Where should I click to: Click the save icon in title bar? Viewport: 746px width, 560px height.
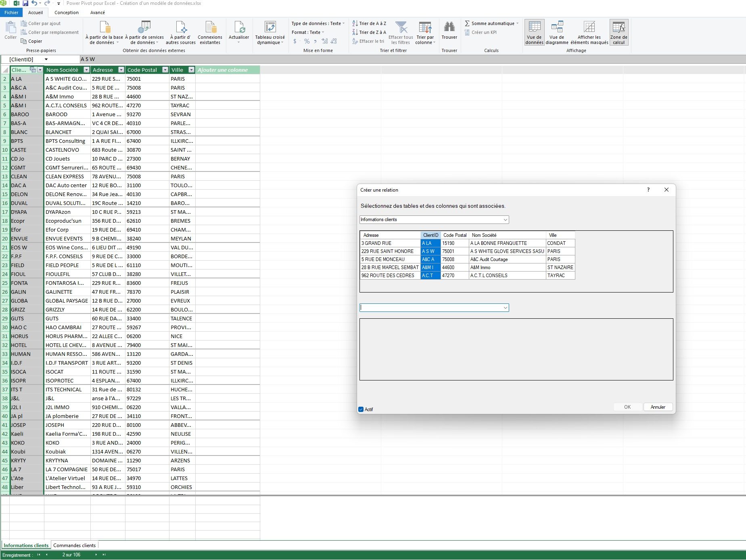(x=25, y=3)
